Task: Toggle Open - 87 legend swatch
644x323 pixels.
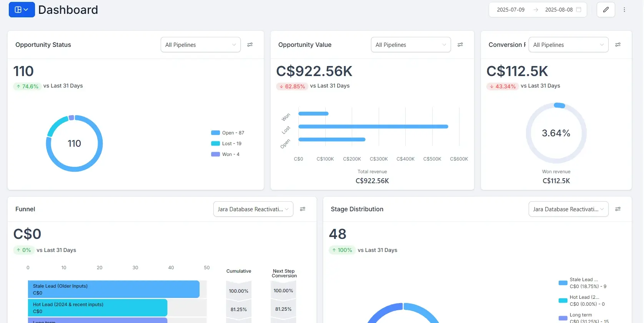Action: pyautogui.click(x=215, y=133)
